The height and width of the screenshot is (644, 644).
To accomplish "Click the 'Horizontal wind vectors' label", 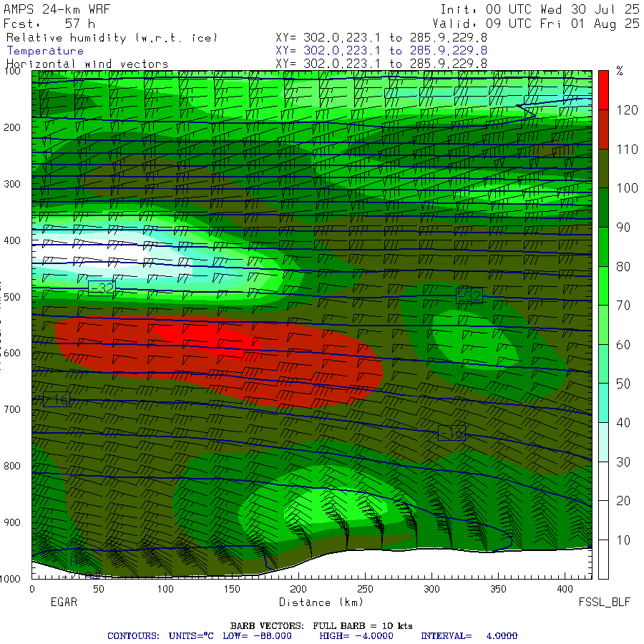I will (x=87, y=64).
